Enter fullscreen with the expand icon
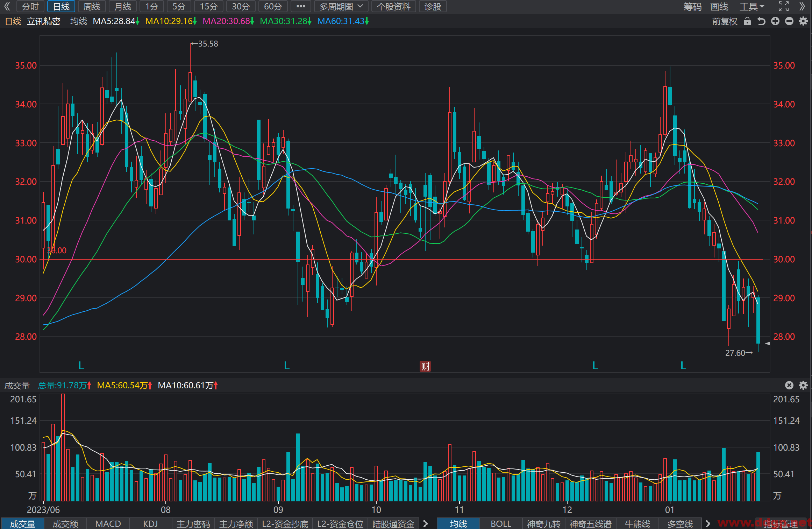 [x=784, y=6]
